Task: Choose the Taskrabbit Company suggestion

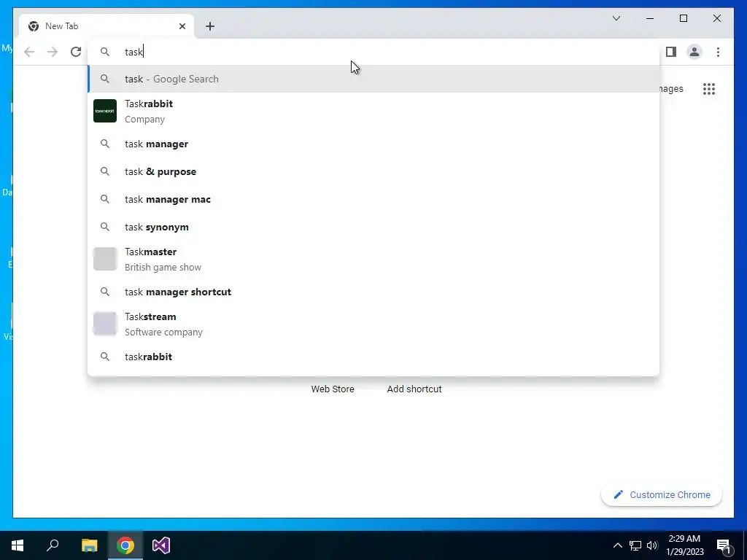Action: pyautogui.click(x=373, y=112)
